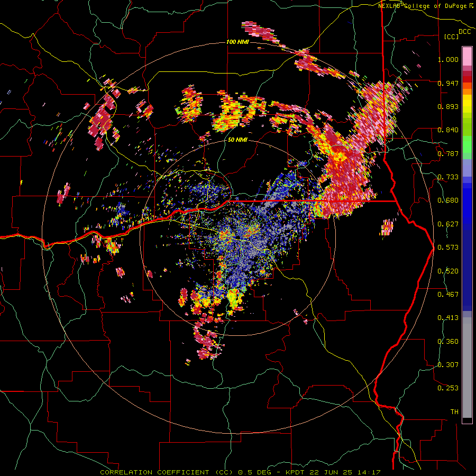Viewport: 476px width, 476px height.
Task: Click the 0.893 scale value
Action: tap(448, 106)
